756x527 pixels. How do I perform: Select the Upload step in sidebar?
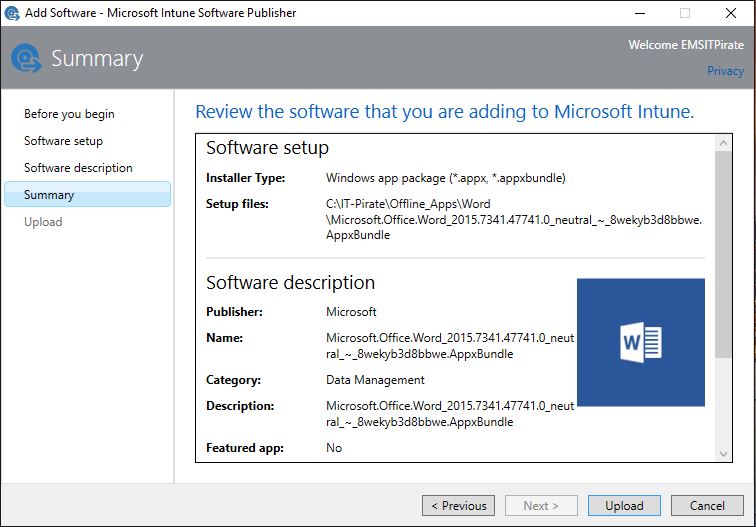coord(43,222)
